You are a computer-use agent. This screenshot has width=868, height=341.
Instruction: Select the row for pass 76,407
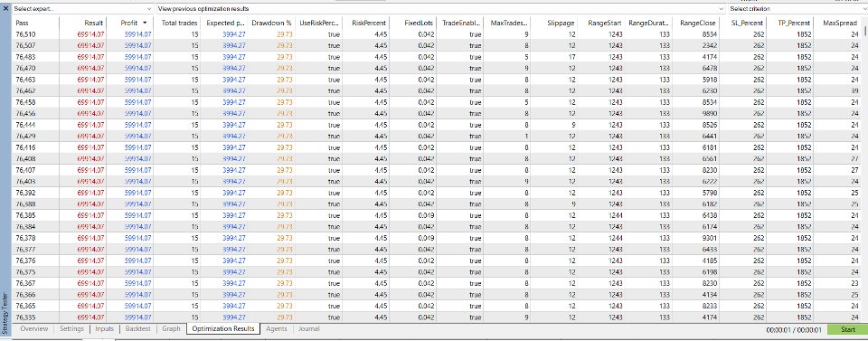[436, 170]
